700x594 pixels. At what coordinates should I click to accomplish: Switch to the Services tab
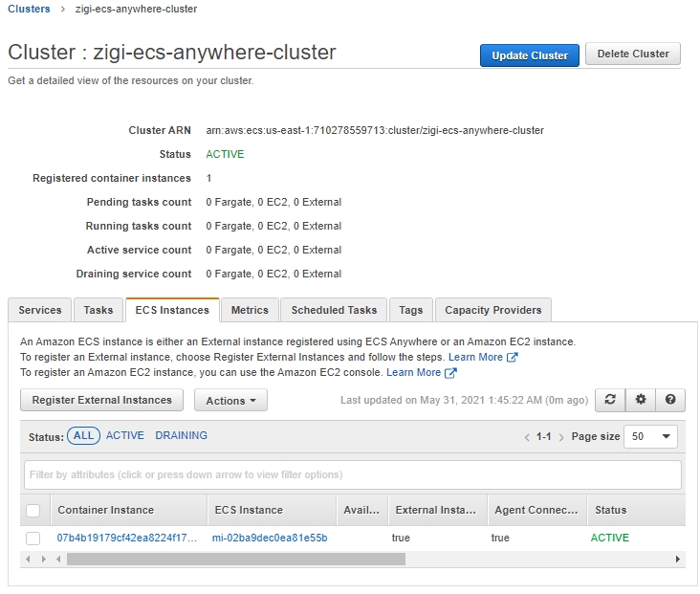pos(40,310)
